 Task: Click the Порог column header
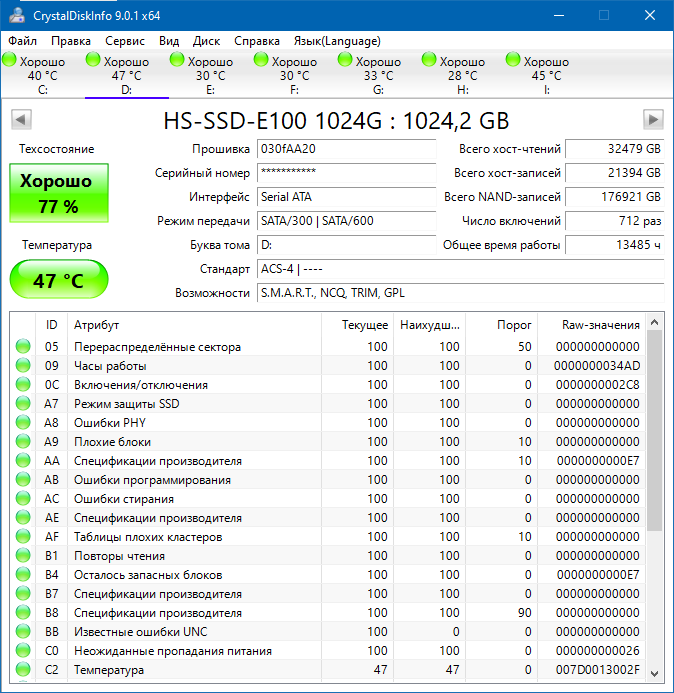coord(502,325)
